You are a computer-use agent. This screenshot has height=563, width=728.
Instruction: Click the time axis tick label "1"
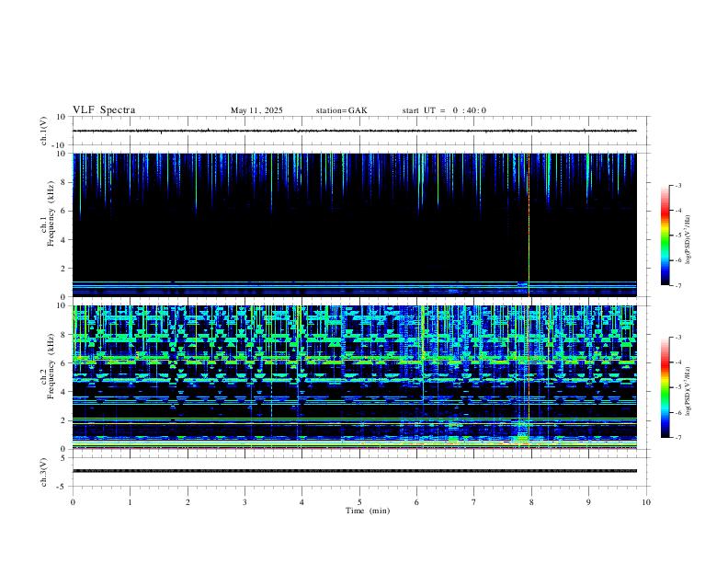pyautogui.click(x=130, y=502)
